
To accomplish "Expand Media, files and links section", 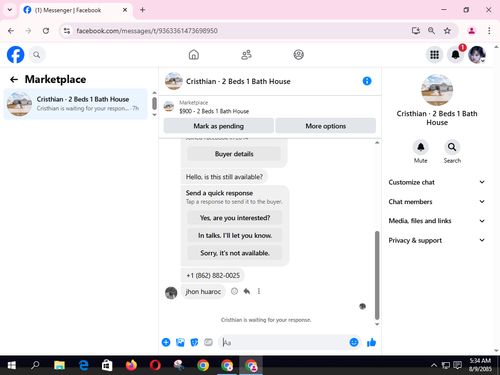I will pyautogui.click(x=437, y=221).
